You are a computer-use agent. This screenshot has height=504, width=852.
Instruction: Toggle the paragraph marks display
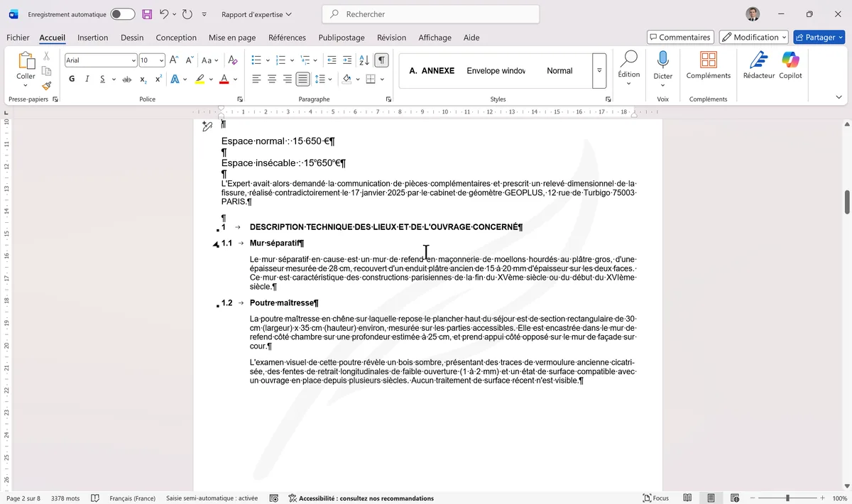381,60
